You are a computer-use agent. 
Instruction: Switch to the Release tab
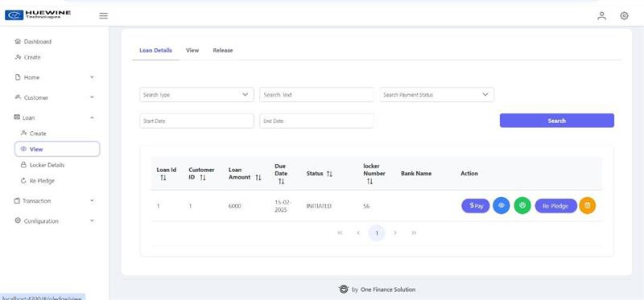coord(223,51)
